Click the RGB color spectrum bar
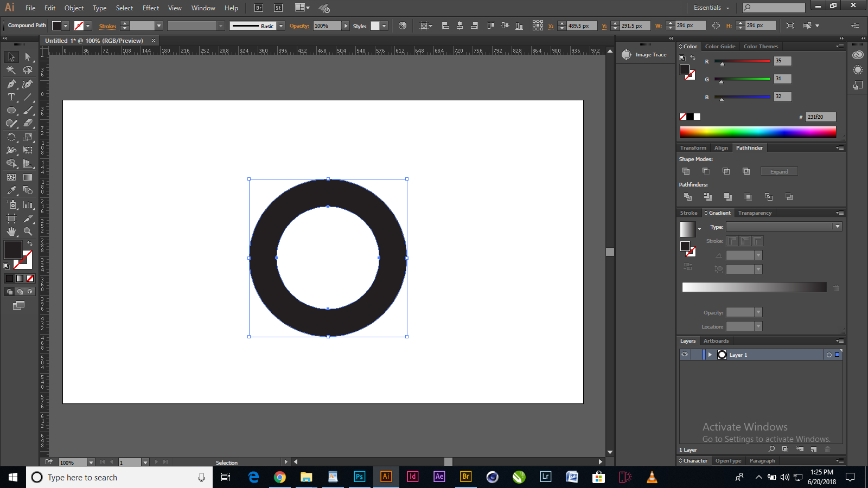This screenshot has height=488, width=868. click(x=757, y=132)
